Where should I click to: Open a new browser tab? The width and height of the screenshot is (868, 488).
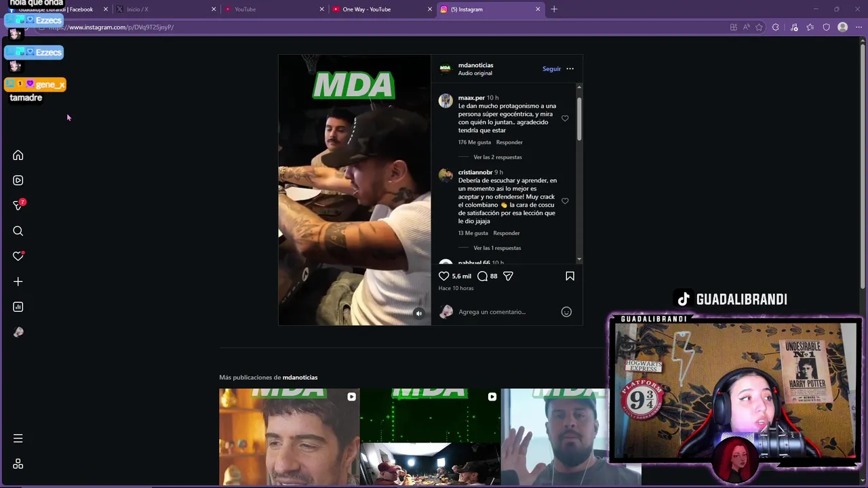tap(554, 9)
